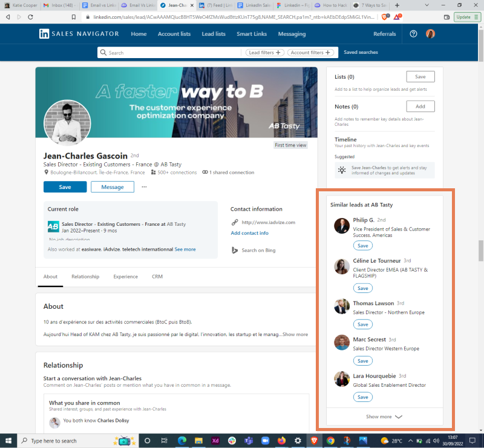Open Zoom from taskbar
This screenshot has height=448, width=484.
pyautogui.click(x=265, y=441)
